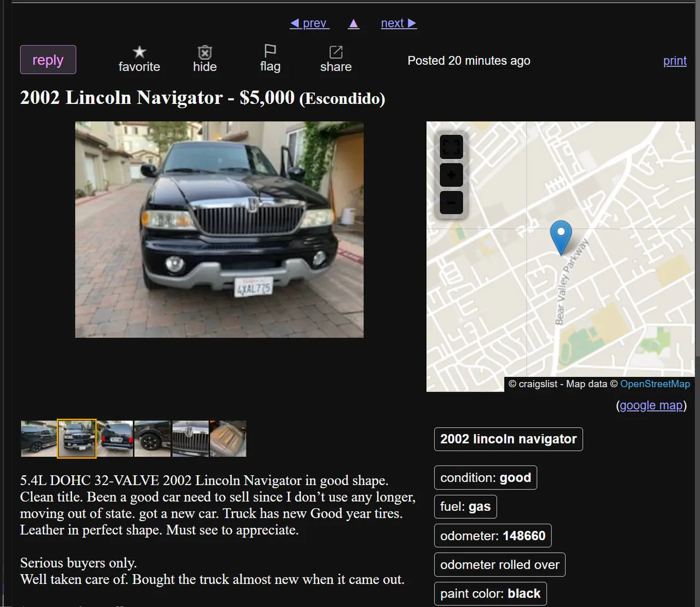Select the leather seat interior thumbnail

pyautogui.click(x=228, y=439)
